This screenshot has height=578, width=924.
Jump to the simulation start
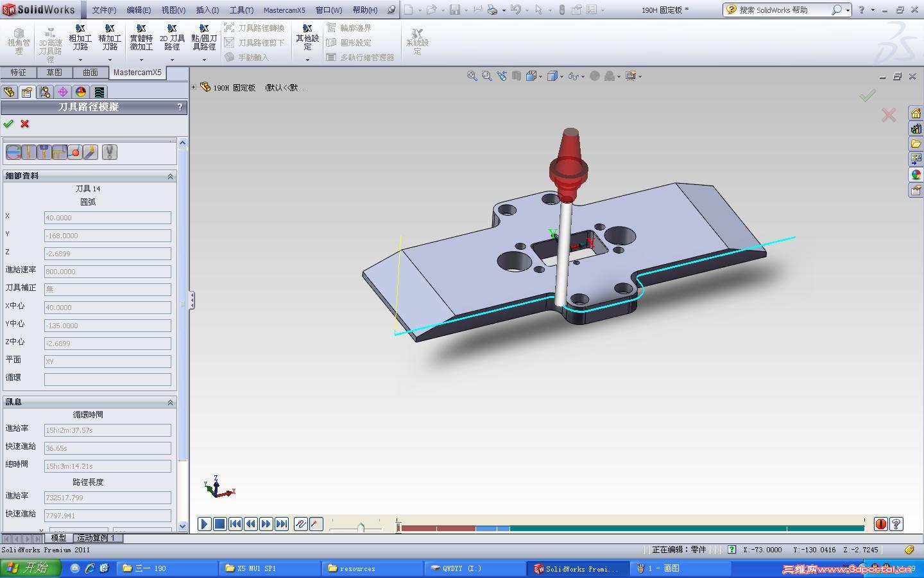[235, 524]
